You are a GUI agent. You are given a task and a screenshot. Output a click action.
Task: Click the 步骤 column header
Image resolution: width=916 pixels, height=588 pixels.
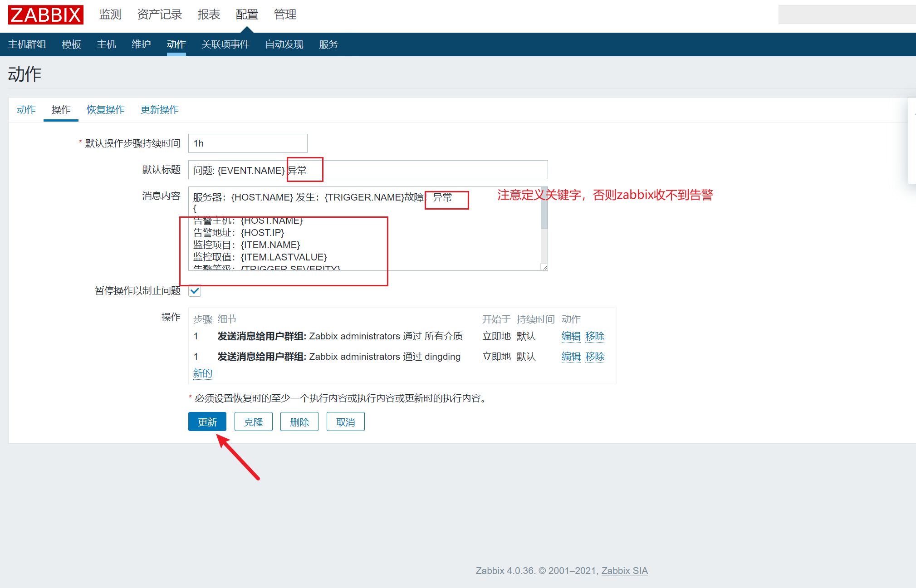(x=203, y=319)
